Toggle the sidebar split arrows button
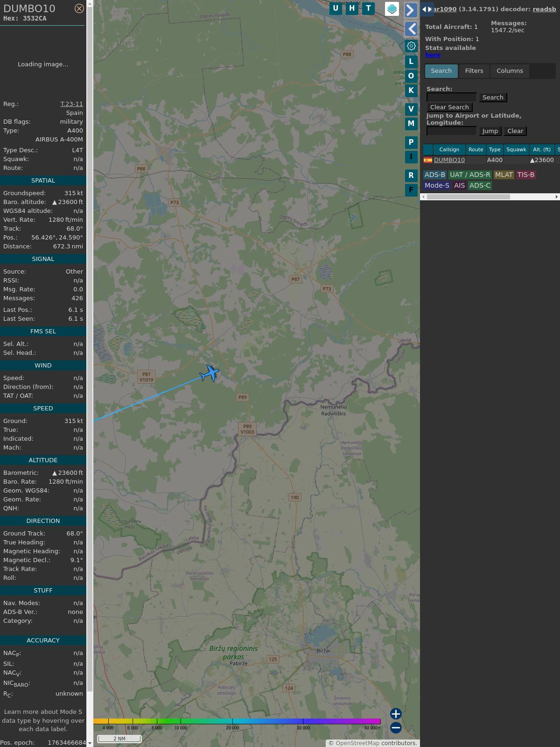The width and height of the screenshot is (560, 747). tap(427, 9)
